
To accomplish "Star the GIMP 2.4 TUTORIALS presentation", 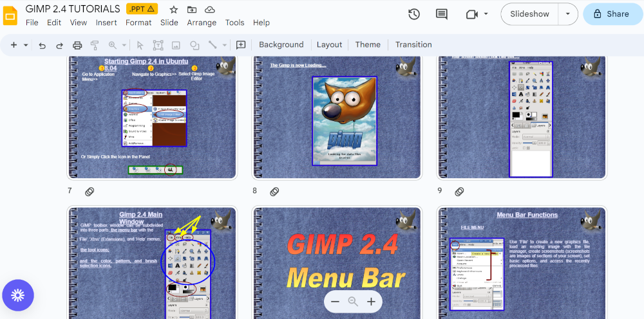I will point(174,10).
